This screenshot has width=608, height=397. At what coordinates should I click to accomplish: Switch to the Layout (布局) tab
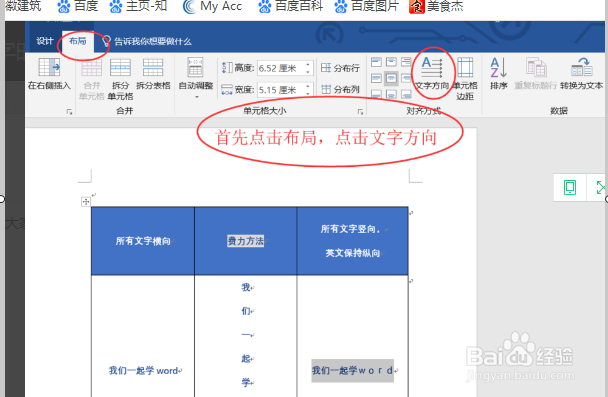[x=78, y=41]
